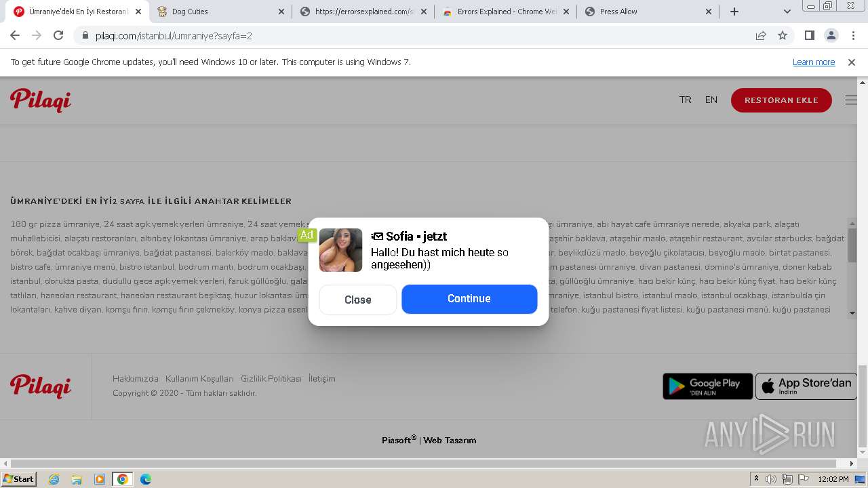Open App Store'dan download badge
868x488 pixels.
806,386
